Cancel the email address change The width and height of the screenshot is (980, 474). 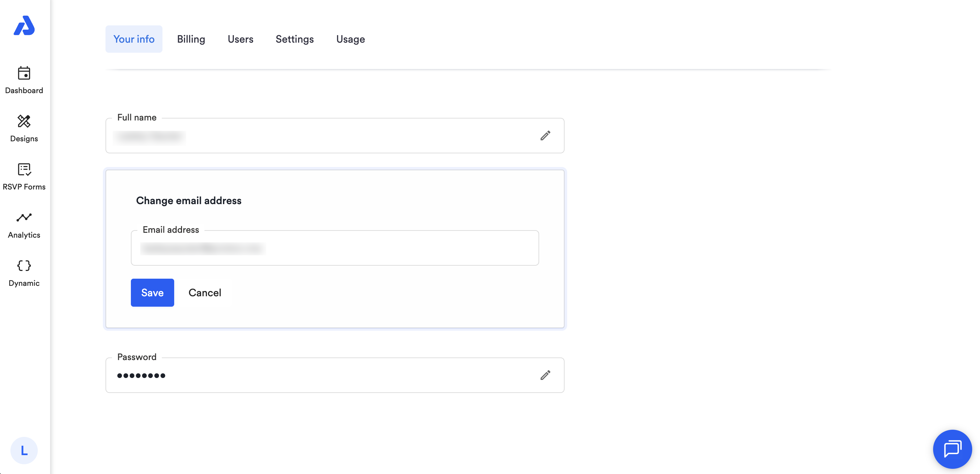point(205,293)
